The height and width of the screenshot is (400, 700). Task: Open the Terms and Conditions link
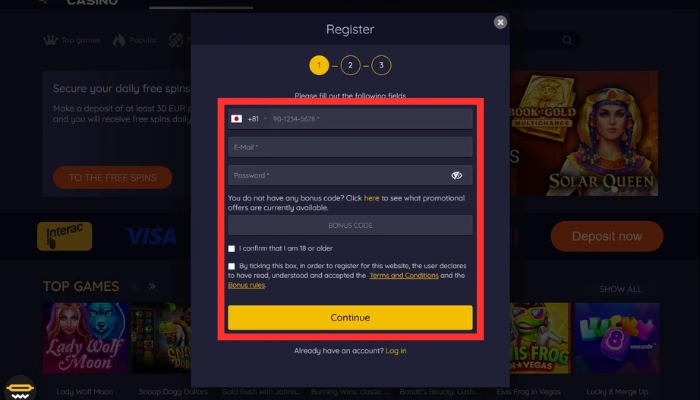point(404,275)
